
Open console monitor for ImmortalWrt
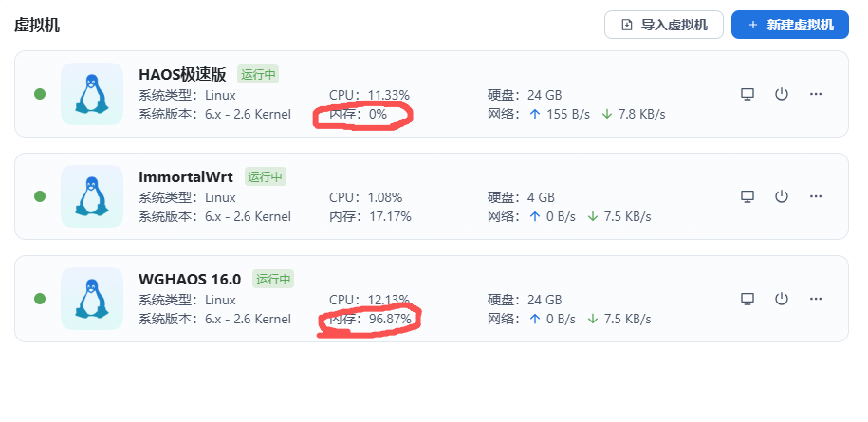click(x=748, y=196)
